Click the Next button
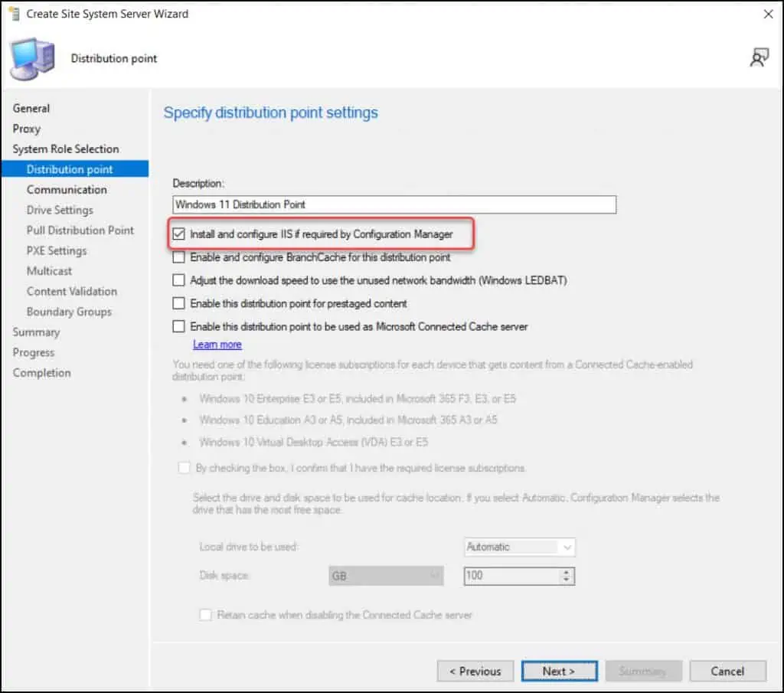 coord(559,672)
